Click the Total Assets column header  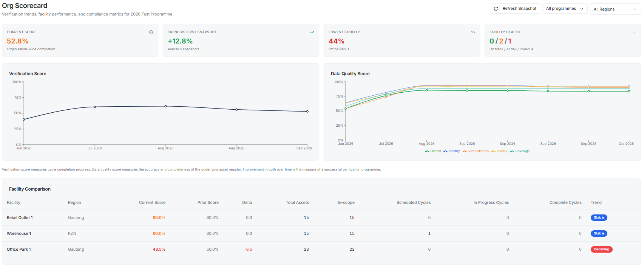pos(297,203)
